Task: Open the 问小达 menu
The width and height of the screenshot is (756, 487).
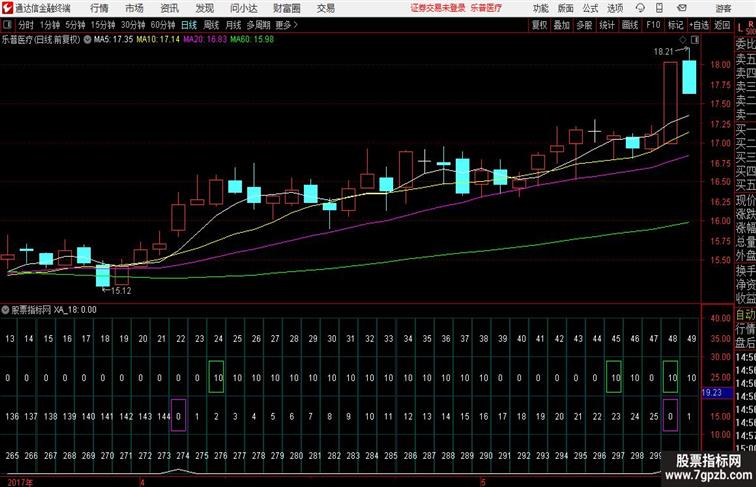Action: point(243,8)
